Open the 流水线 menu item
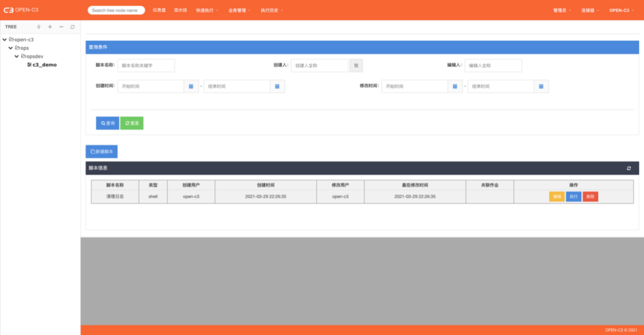This screenshot has height=335, width=644. 180,10
